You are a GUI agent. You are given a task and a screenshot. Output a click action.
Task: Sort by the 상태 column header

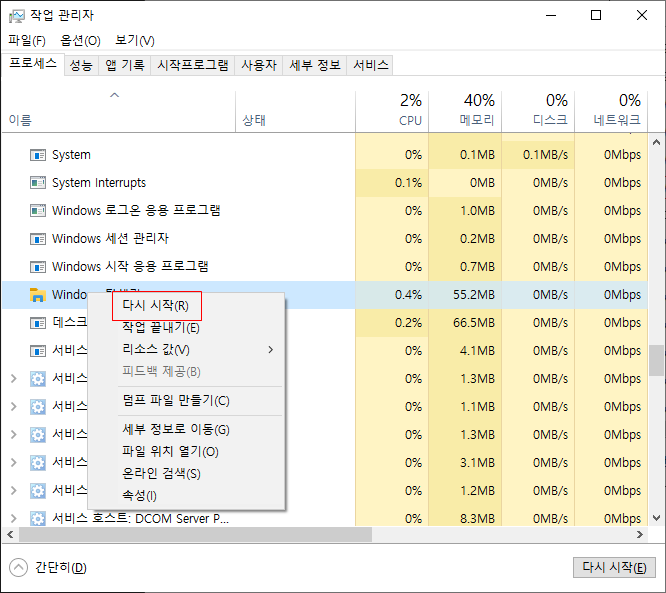[295, 110]
